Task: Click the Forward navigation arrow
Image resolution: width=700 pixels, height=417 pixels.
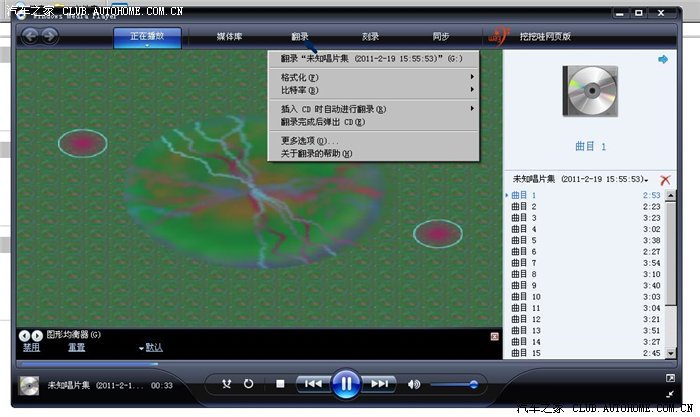Action: tap(50, 36)
